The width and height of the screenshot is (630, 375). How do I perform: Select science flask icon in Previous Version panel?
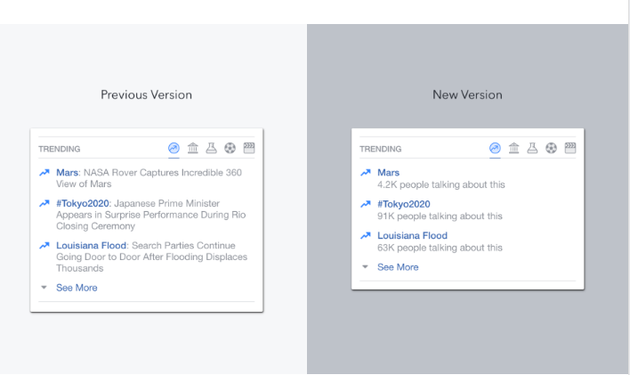[211, 148]
